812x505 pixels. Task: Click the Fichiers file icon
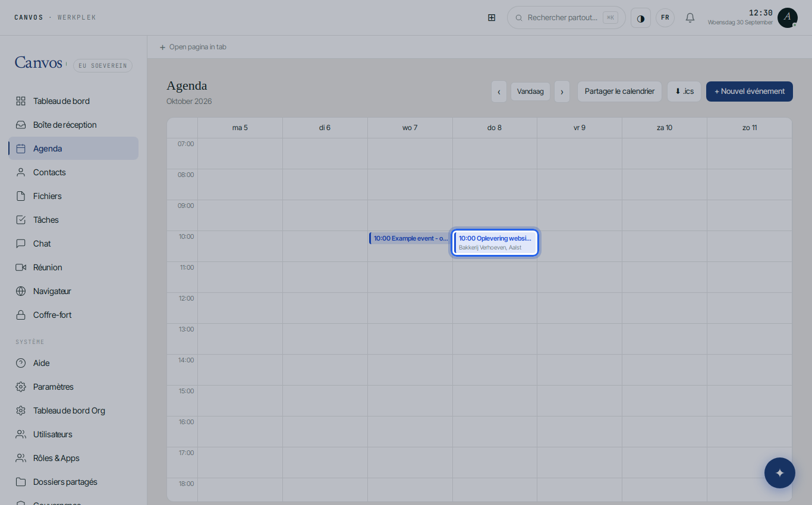pos(21,196)
